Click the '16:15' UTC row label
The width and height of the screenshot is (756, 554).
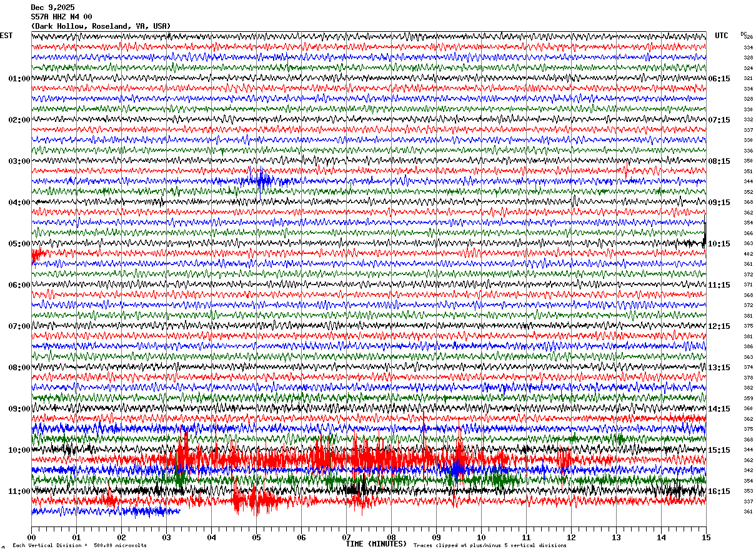[720, 491]
